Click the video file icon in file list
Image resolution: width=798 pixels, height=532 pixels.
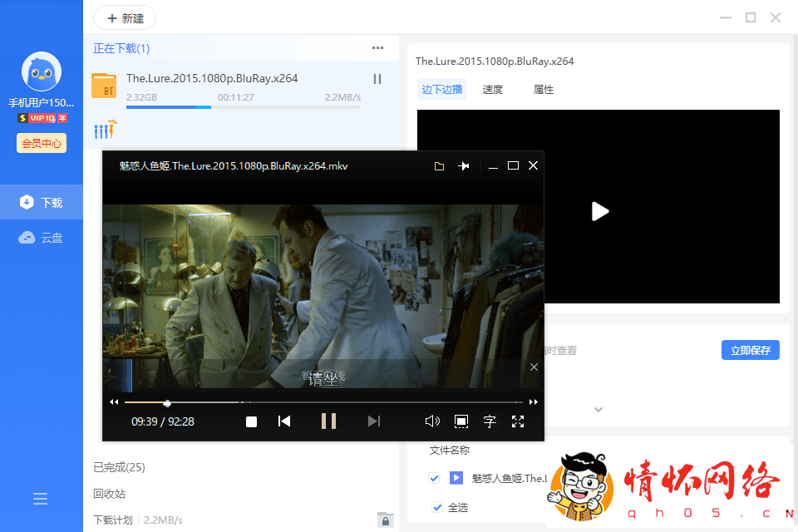pos(456,478)
